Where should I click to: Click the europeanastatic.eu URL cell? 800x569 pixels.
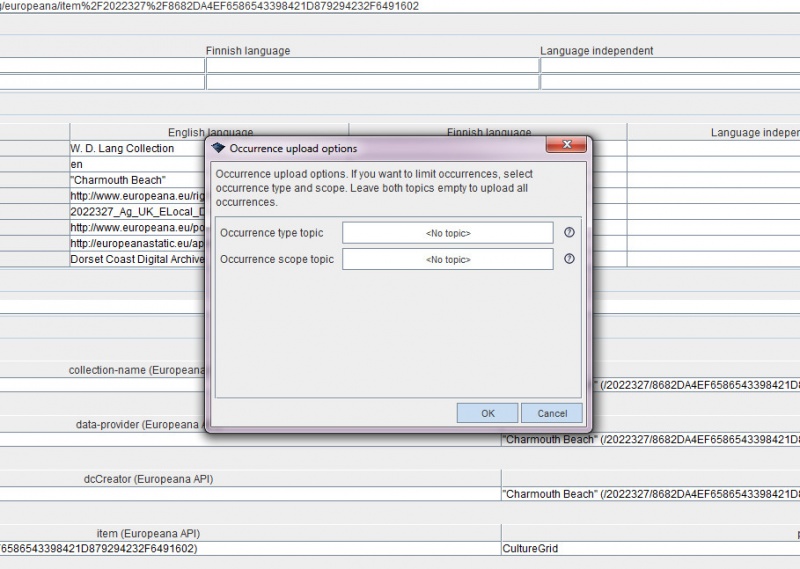135,243
